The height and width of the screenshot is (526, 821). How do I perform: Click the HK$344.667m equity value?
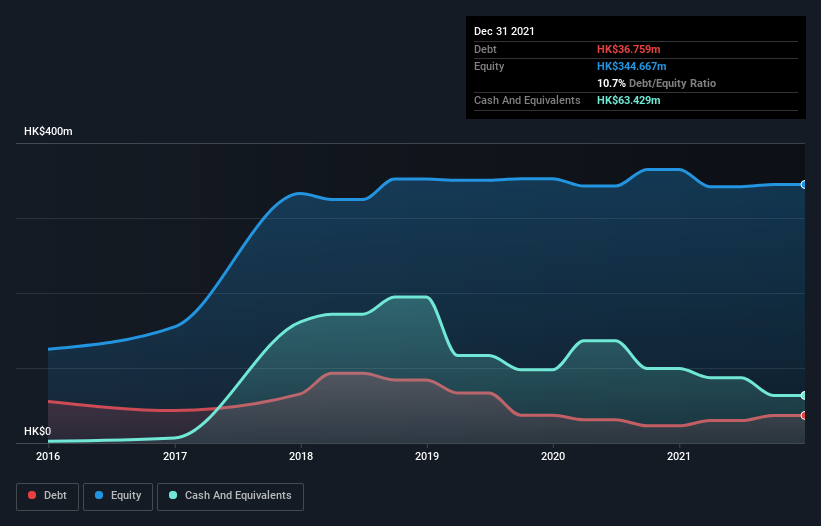coord(631,66)
